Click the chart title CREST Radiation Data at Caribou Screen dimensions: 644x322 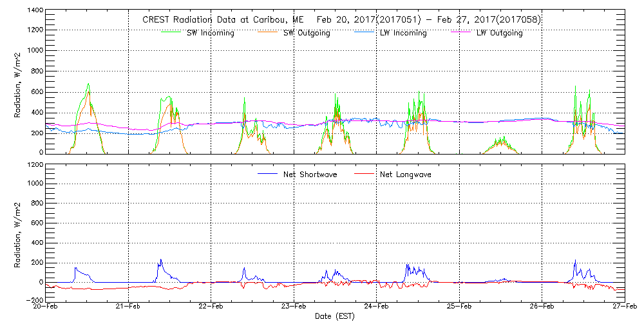point(341,19)
